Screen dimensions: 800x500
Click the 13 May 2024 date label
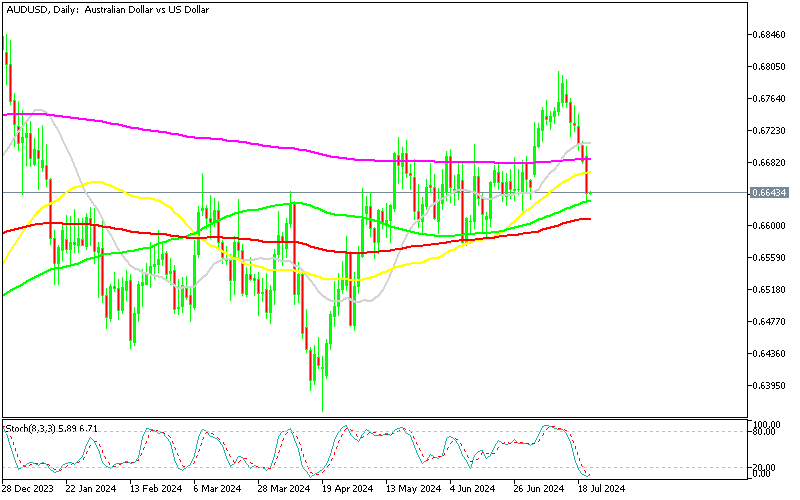tap(414, 489)
